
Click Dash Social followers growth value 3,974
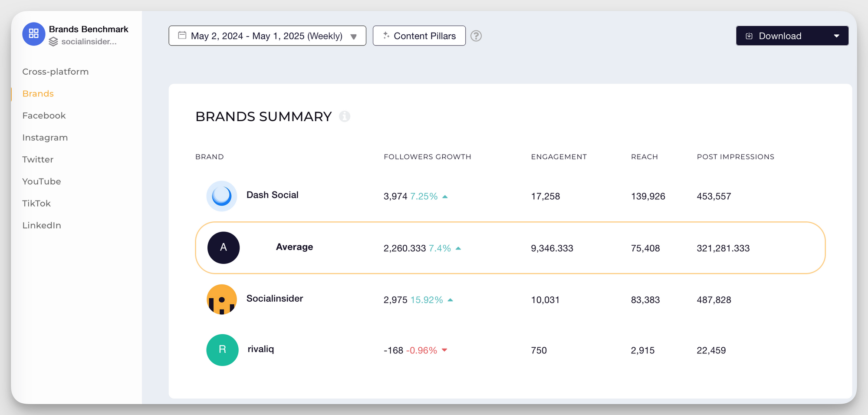coord(395,196)
